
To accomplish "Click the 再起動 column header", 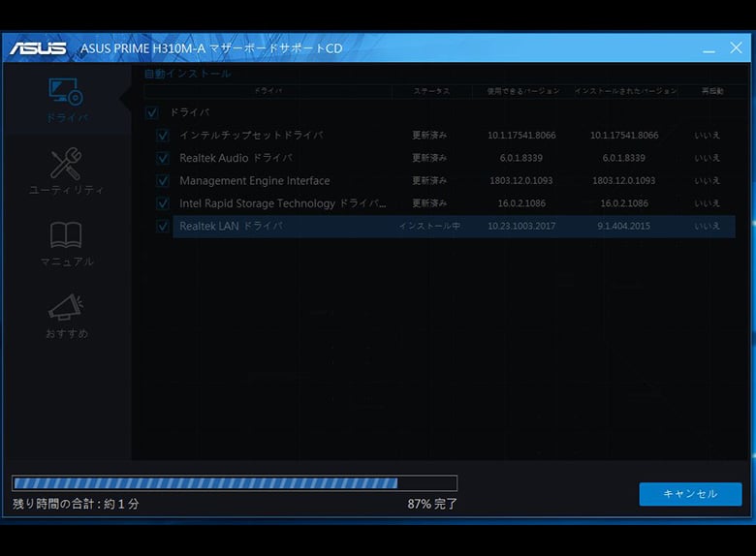I will point(712,91).
